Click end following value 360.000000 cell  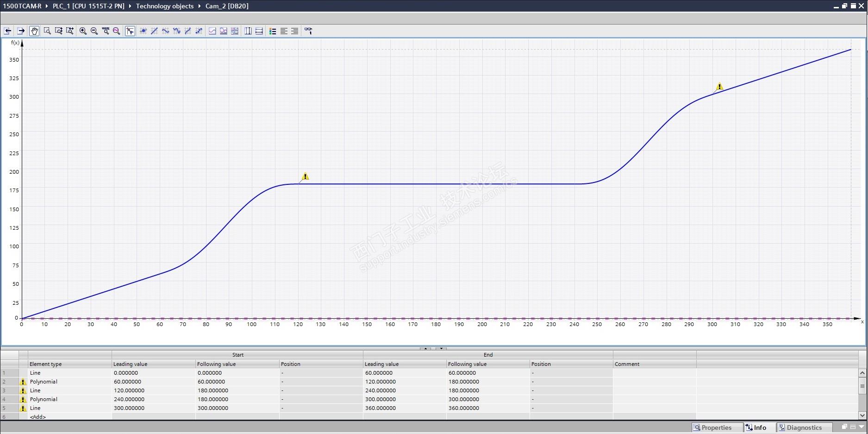click(x=488, y=408)
